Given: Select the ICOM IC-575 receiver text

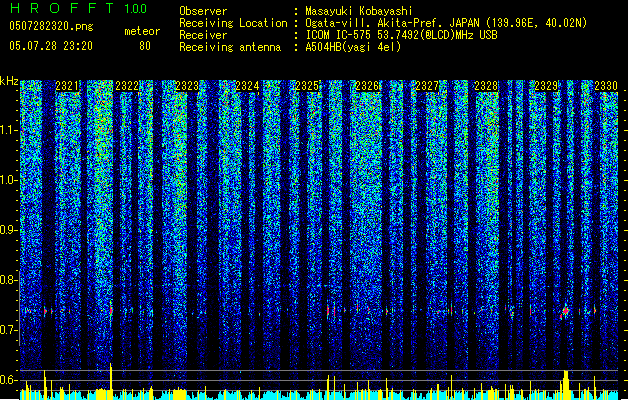Looking at the screenshot, I should (401, 35).
